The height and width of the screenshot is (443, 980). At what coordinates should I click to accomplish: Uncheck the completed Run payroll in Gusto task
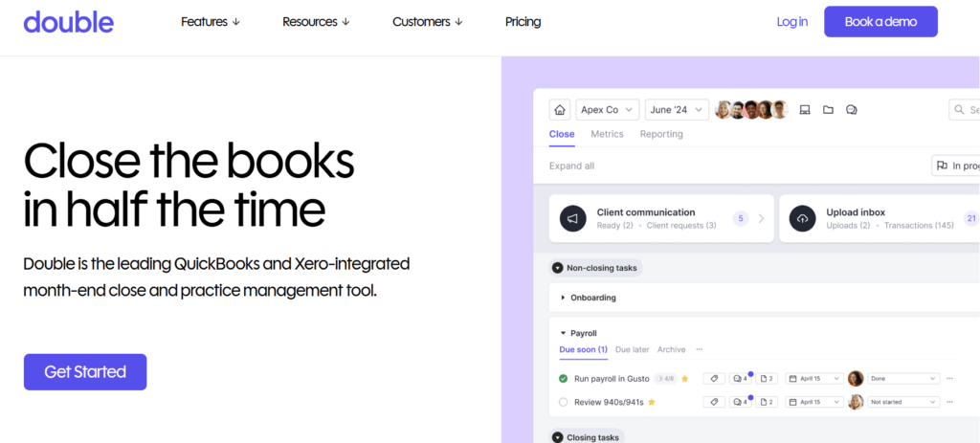564,378
